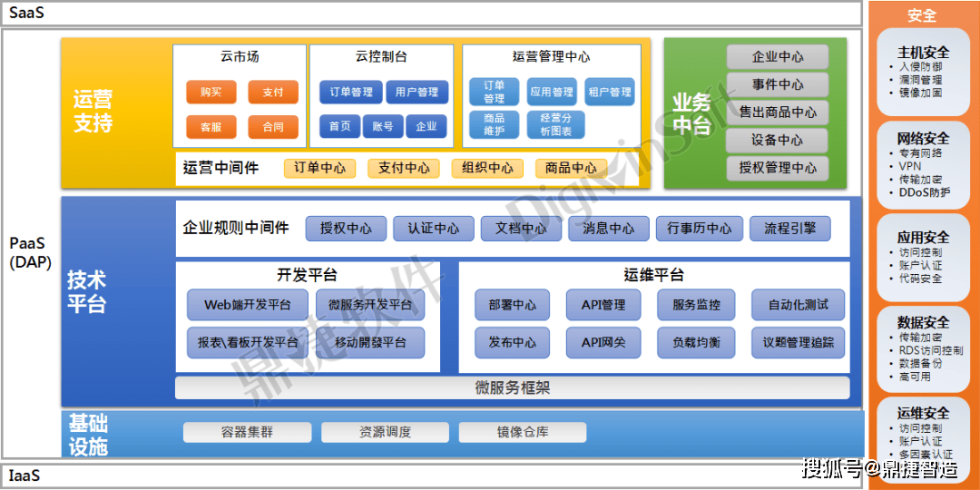Select 售出商品中心 in 业务中台

(778, 113)
